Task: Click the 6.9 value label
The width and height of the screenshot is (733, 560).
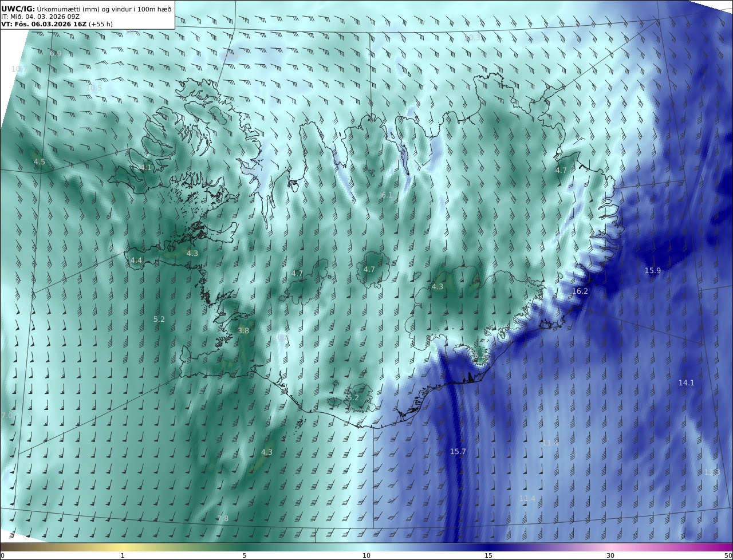Action: click(56, 54)
